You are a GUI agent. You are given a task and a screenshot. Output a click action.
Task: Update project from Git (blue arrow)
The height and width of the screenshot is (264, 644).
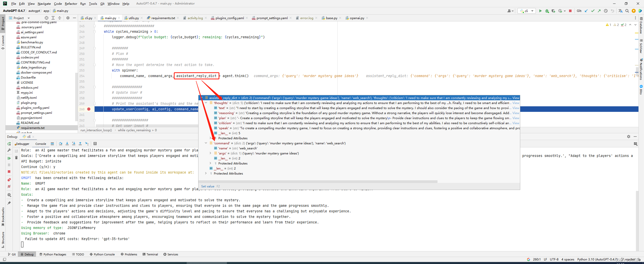(x=586, y=11)
